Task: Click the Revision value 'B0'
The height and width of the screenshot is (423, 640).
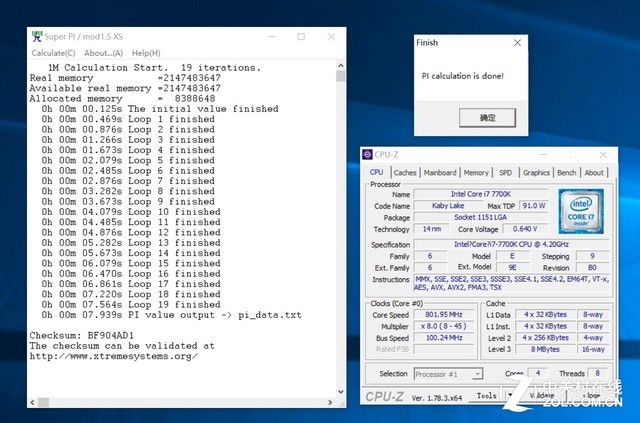Action: click(592, 267)
